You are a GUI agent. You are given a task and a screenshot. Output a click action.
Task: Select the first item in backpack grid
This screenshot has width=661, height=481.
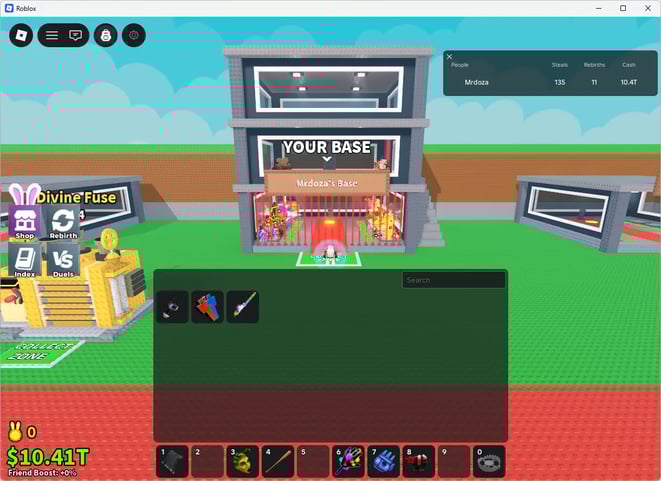(172, 307)
